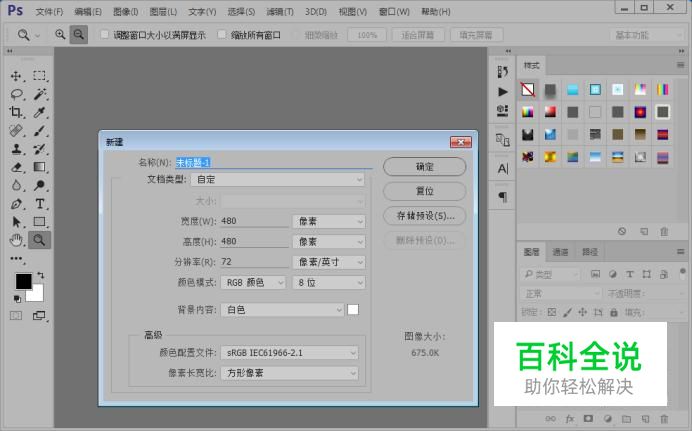The width and height of the screenshot is (692, 431).
Task: Select the Dodge tool
Action: coord(39,185)
